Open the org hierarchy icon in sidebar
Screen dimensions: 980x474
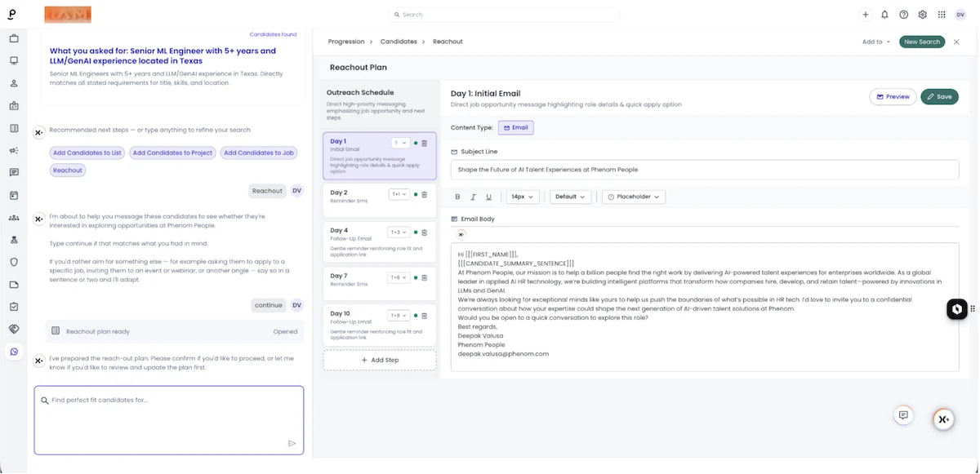[x=14, y=240]
